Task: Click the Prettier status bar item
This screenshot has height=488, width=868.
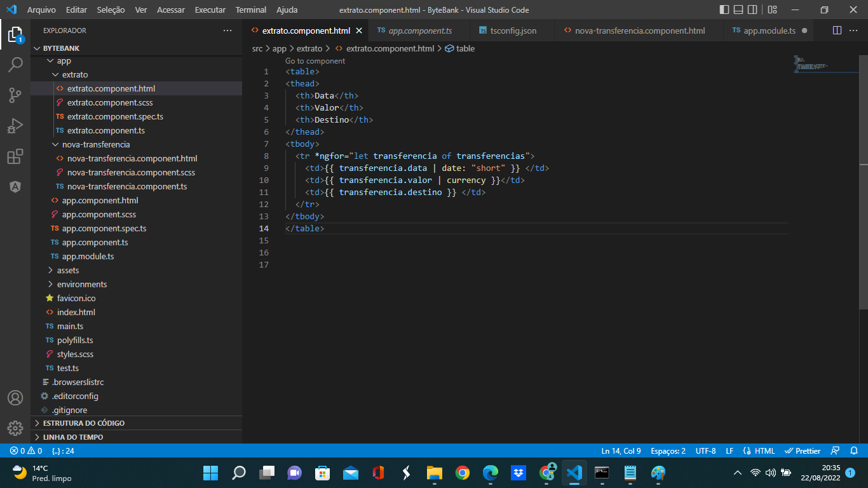Action: pyautogui.click(x=803, y=451)
